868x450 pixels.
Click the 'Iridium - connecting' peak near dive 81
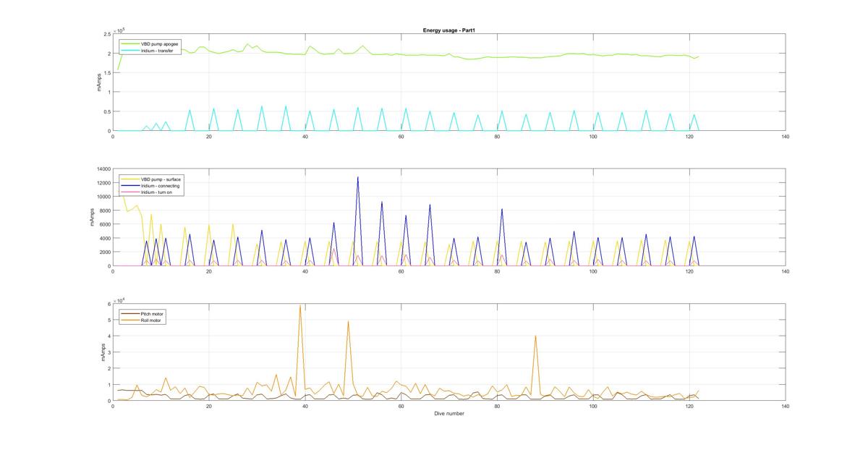502,209
